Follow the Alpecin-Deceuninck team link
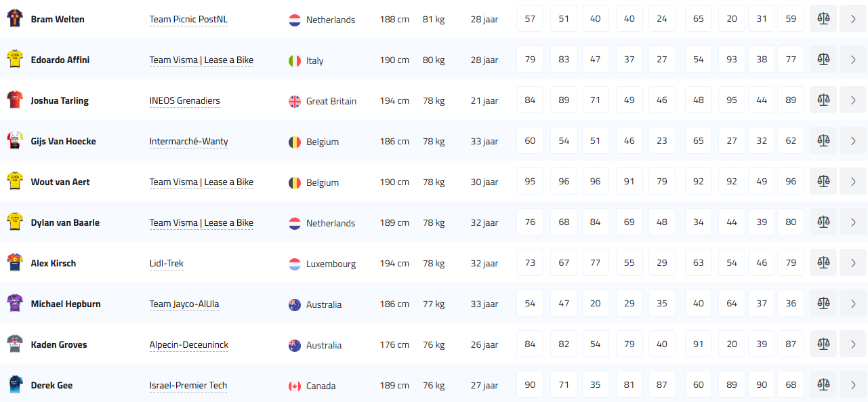 click(x=188, y=345)
